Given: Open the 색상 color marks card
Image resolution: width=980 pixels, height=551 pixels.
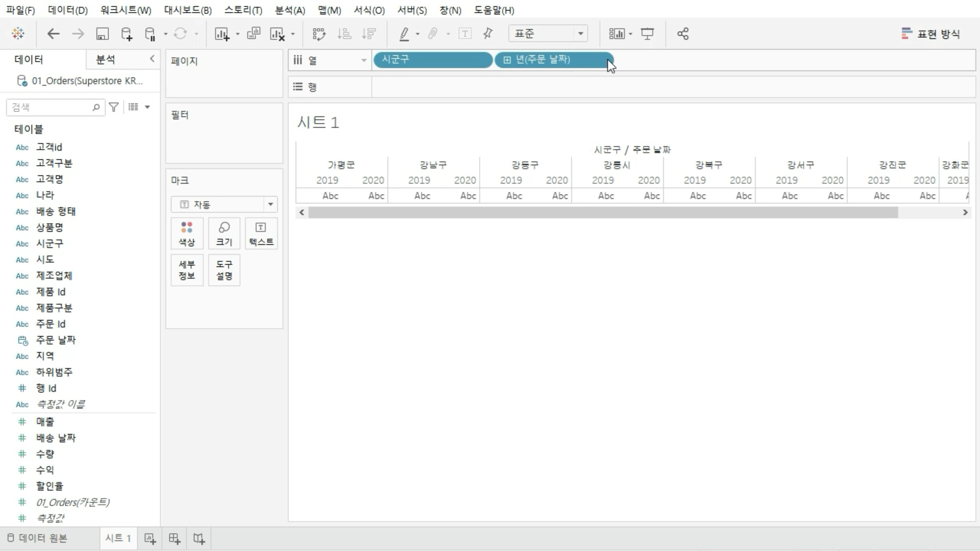Looking at the screenshot, I should (187, 234).
